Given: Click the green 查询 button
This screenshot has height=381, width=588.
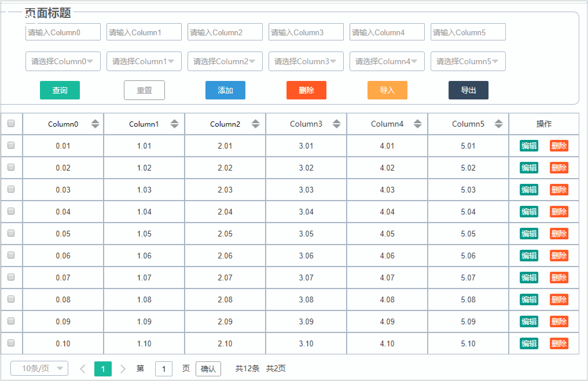Looking at the screenshot, I should (60, 90).
